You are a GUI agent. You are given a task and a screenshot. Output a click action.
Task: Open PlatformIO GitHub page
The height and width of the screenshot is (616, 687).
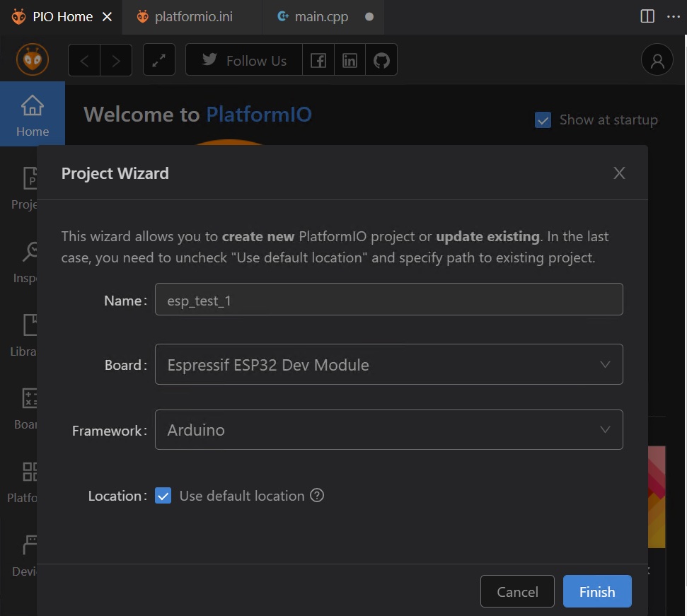click(x=381, y=60)
